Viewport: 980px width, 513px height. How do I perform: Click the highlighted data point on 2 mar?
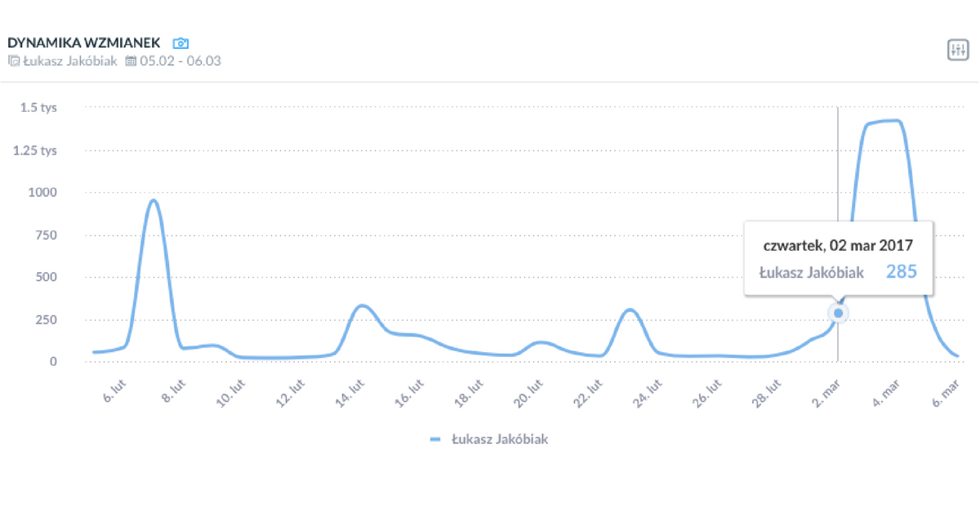pyautogui.click(x=838, y=312)
